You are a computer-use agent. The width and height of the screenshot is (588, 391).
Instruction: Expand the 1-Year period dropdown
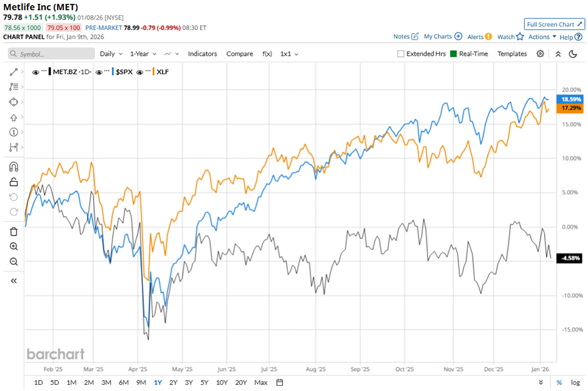(x=143, y=54)
